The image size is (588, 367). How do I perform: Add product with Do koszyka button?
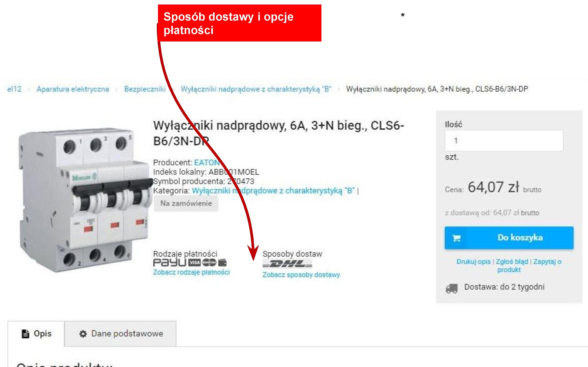509,238
